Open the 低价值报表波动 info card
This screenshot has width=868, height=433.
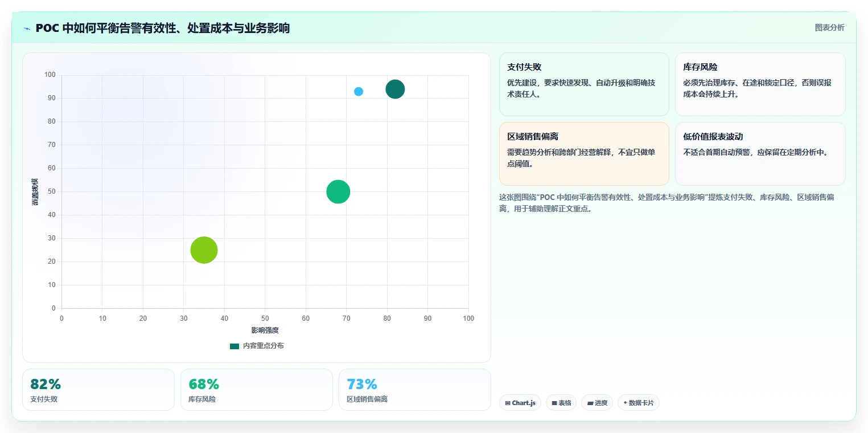tap(760, 154)
